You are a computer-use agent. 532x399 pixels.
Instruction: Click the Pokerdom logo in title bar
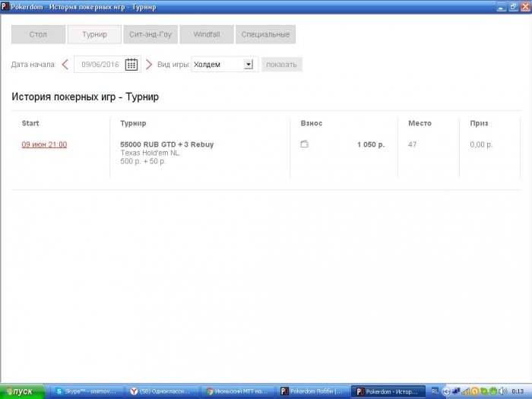(x=5, y=6)
